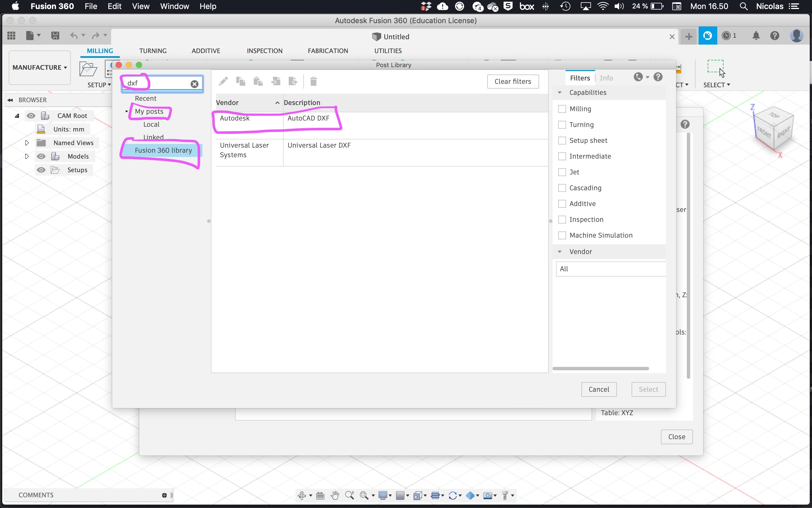Viewport: 812px width, 508px height.
Task: Check the Inspection filter
Action: point(562,219)
